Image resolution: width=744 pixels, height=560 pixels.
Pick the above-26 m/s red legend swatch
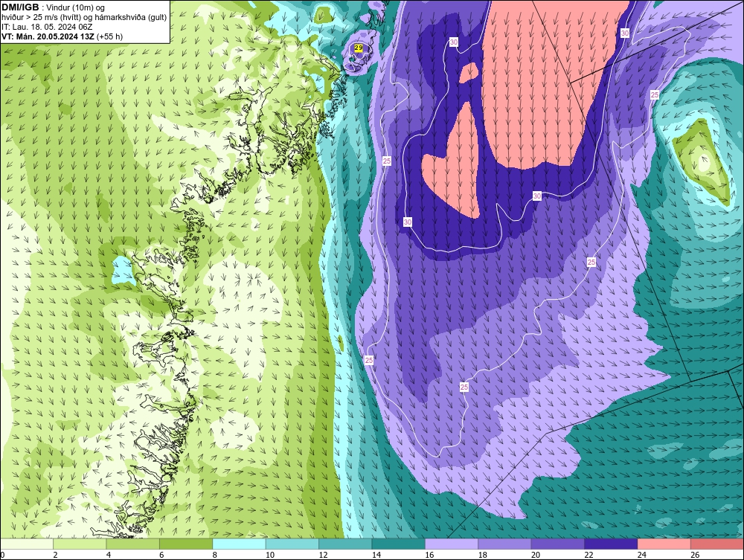tap(717, 544)
